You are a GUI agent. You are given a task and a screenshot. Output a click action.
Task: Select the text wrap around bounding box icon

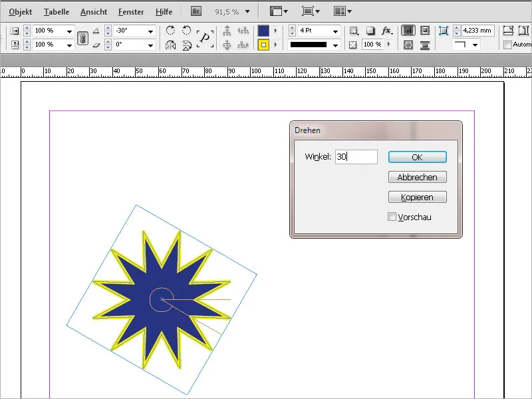tap(426, 30)
